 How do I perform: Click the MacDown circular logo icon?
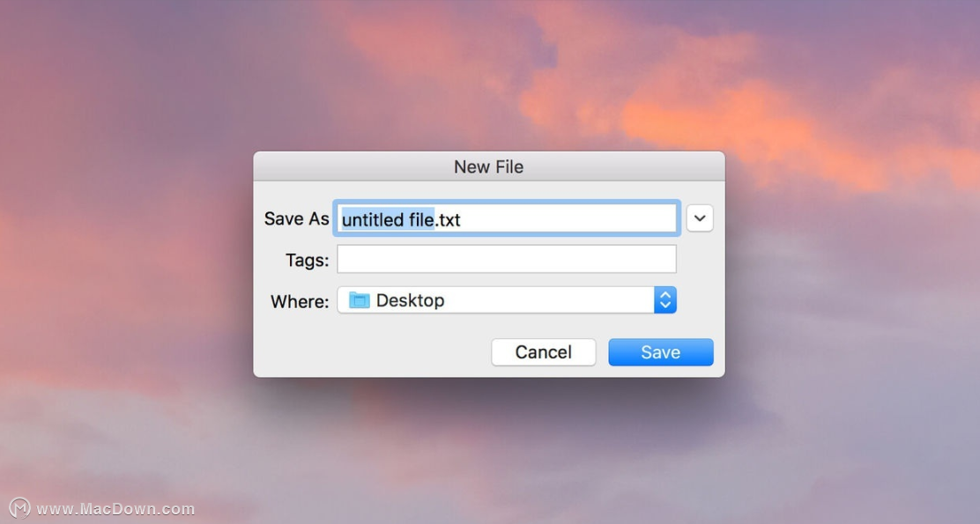point(19,508)
